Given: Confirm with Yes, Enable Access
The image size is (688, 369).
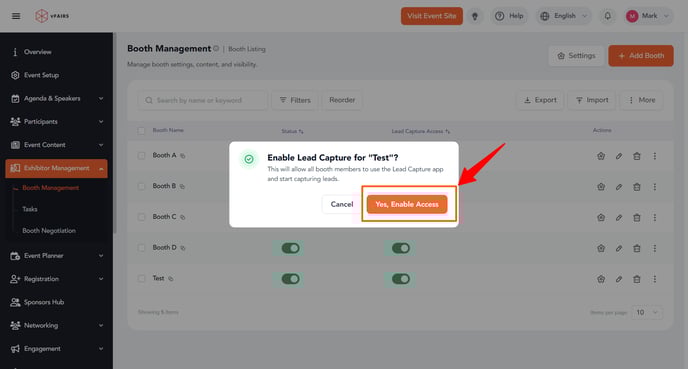Looking at the screenshot, I should point(407,204).
